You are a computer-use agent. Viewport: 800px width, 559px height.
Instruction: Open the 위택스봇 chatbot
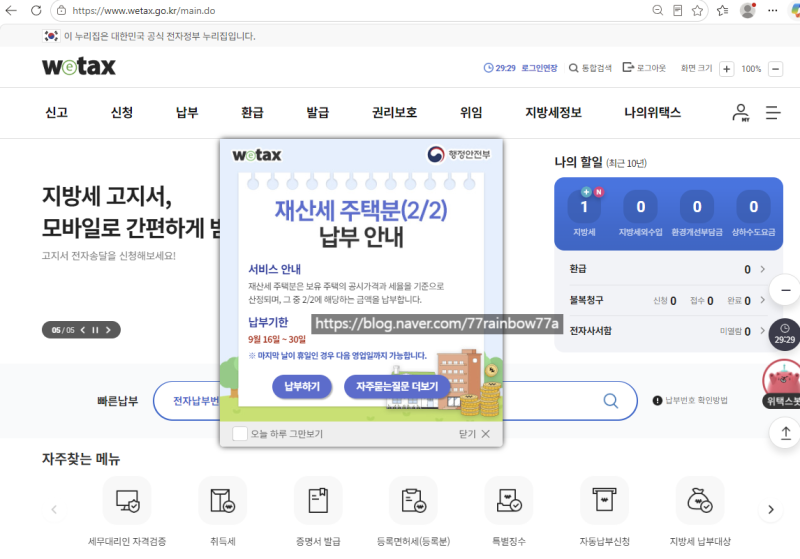[782, 384]
